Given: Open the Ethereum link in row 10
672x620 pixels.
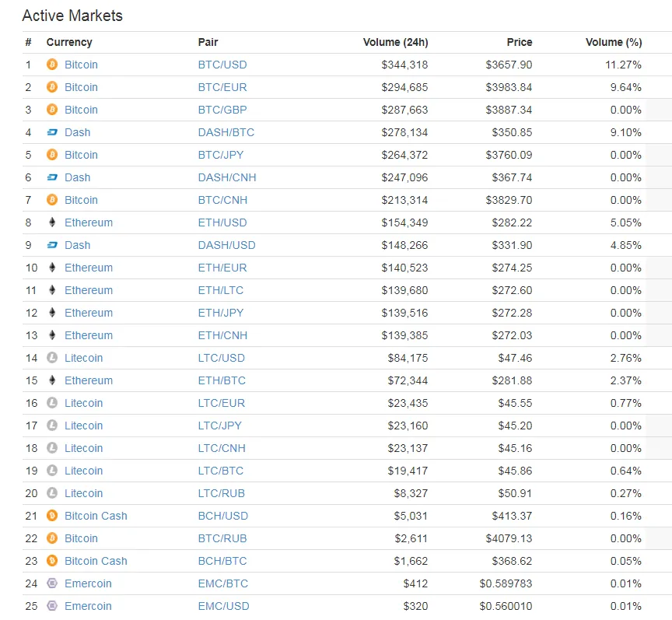Looking at the screenshot, I should pyautogui.click(x=89, y=268).
